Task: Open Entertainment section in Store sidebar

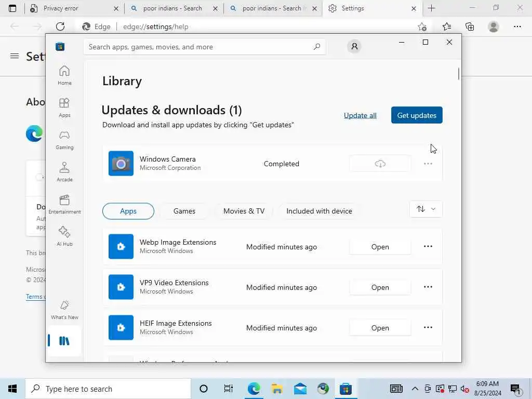Action: 64,204
